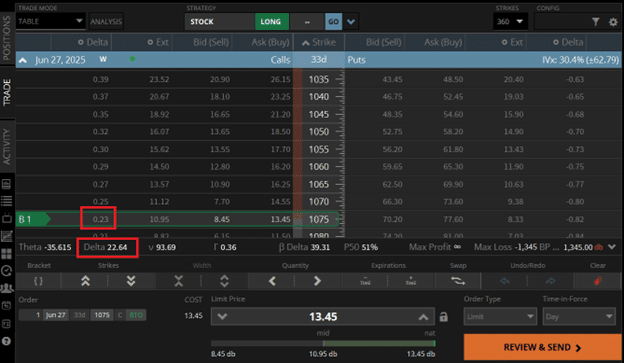Move expiration earlier with minus TIME
Image resolution: width=624 pixels, height=363 pixels.
pyautogui.click(x=365, y=281)
